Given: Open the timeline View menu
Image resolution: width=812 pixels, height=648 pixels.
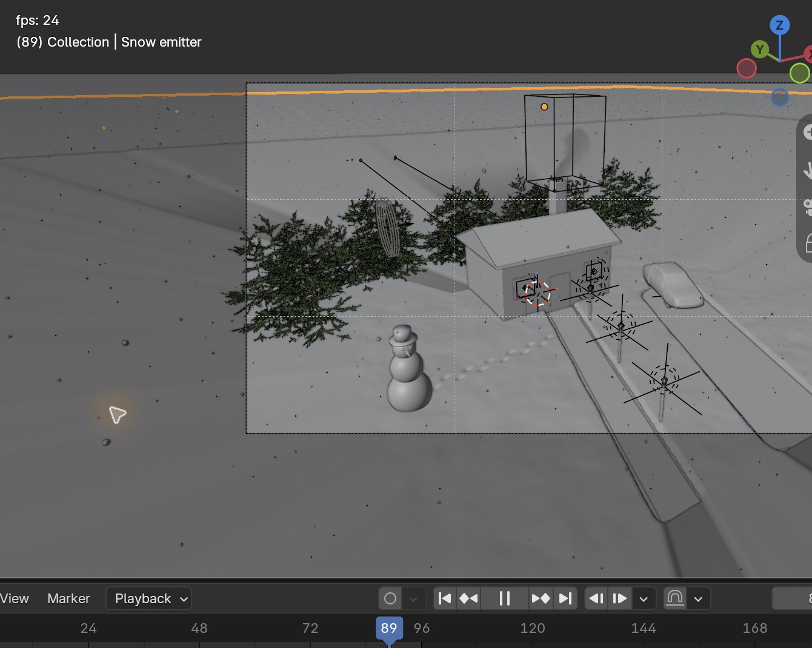Looking at the screenshot, I should 15,598.
